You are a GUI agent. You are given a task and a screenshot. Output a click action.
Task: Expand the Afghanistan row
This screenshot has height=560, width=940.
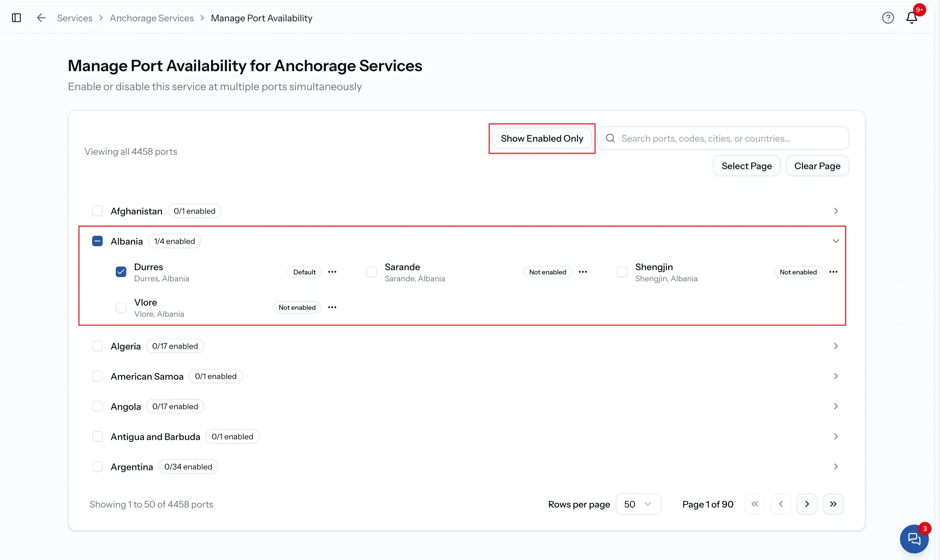click(x=835, y=210)
